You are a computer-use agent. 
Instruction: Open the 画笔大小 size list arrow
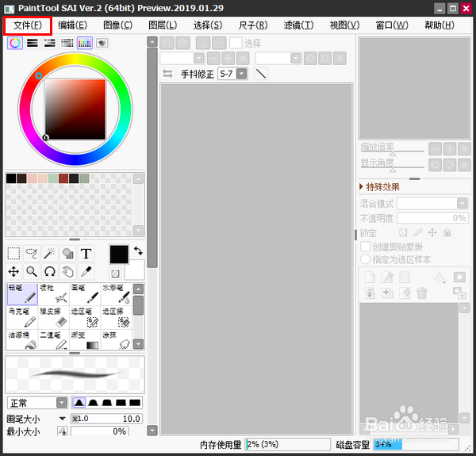[62, 419]
